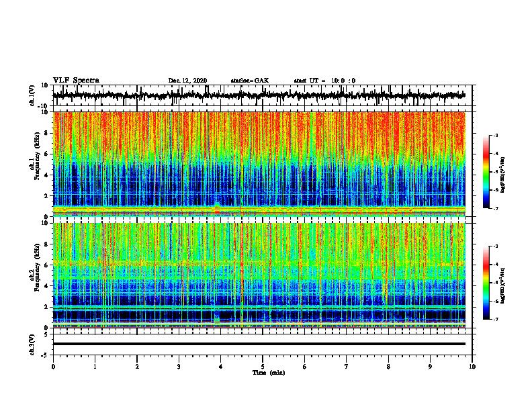Click the "Time (min)" axis label
This screenshot has width=532, height=411.
tap(269, 373)
